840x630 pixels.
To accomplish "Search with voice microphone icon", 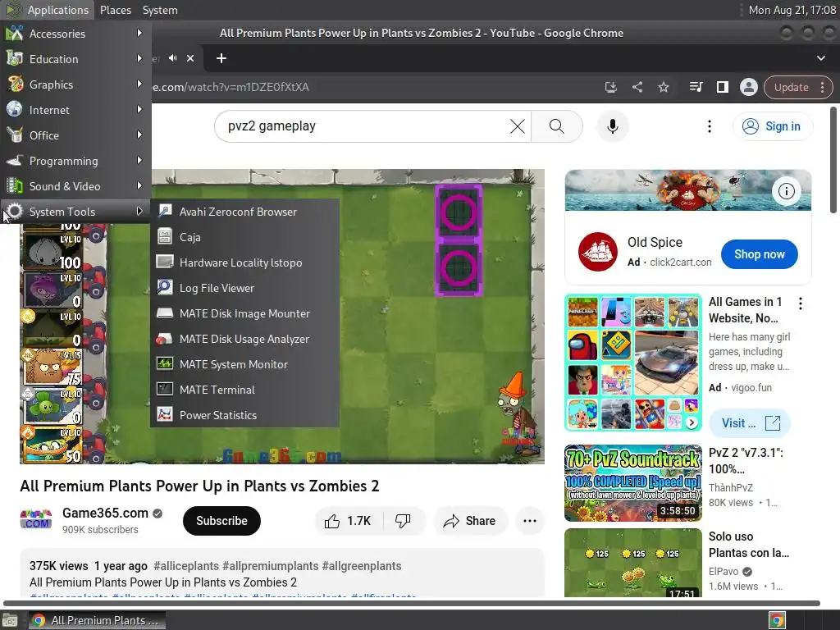I will pyautogui.click(x=612, y=126).
